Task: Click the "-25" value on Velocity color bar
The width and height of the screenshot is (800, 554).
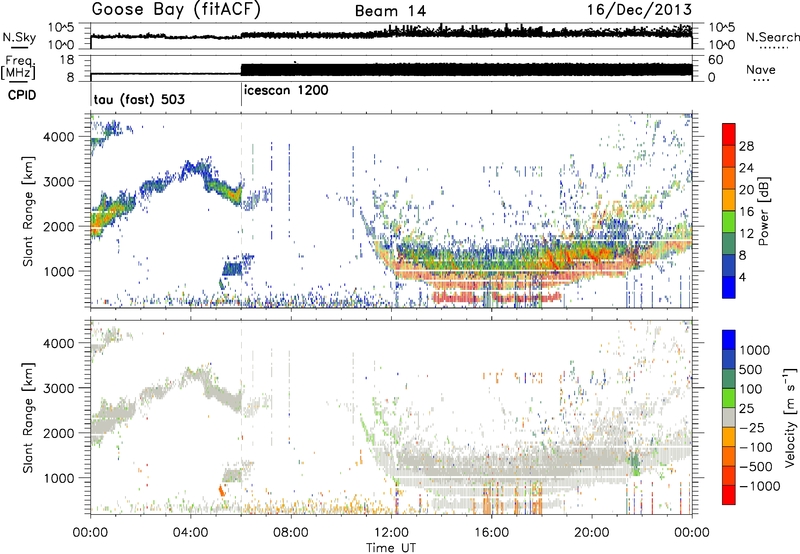Action: (x=752, y=427)
